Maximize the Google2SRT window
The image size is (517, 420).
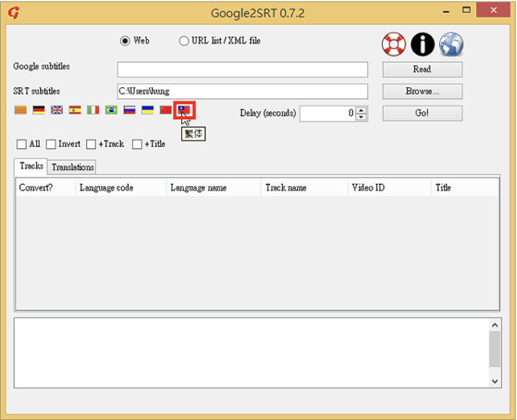(466, 10)
